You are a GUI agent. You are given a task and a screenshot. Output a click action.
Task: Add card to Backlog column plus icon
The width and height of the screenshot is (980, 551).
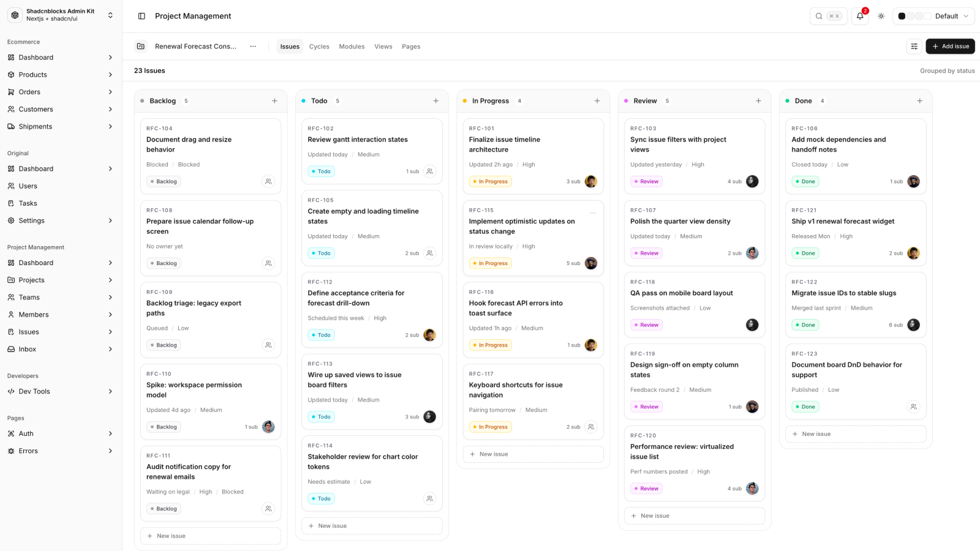pos(274,101)
